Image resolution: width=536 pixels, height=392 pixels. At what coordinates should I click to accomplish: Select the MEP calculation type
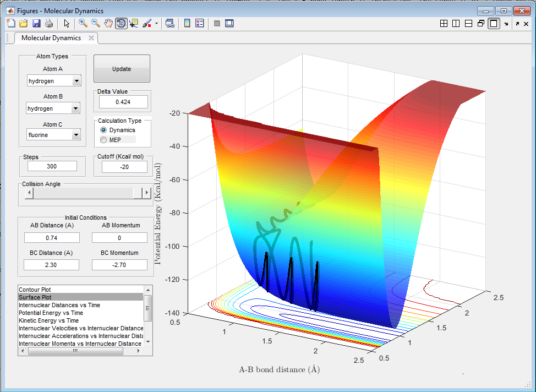pos(103,140)
